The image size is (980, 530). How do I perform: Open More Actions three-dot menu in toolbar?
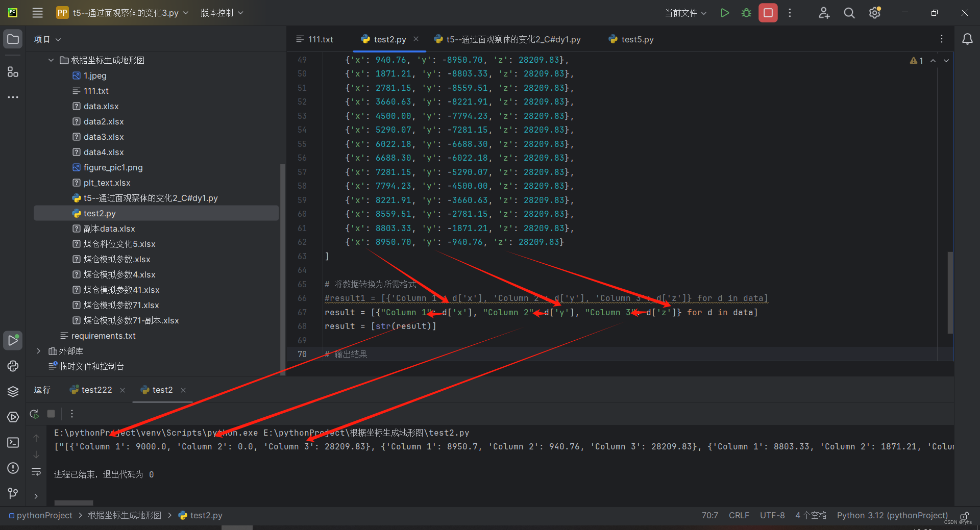[x=790, y=13]
